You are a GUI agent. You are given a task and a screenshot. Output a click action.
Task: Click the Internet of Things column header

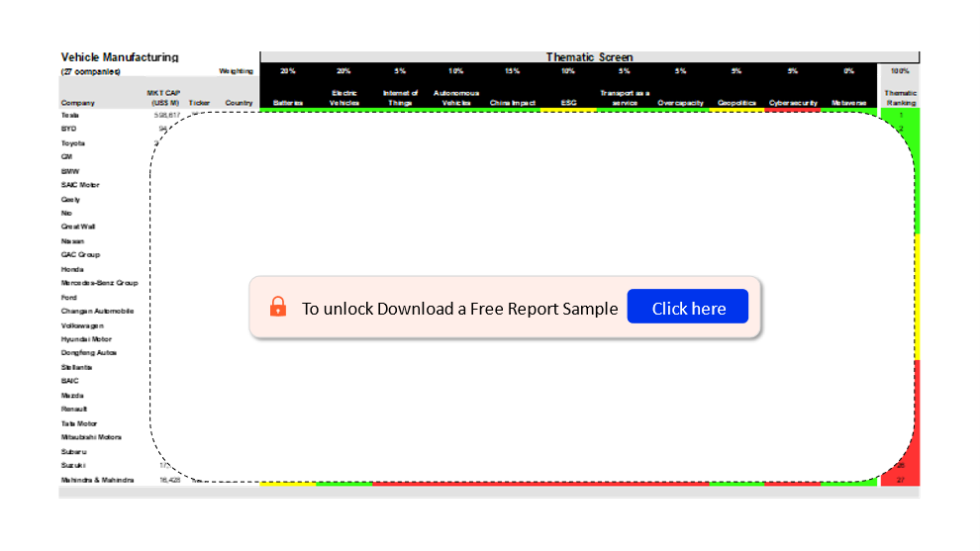(x=400, y=98)
